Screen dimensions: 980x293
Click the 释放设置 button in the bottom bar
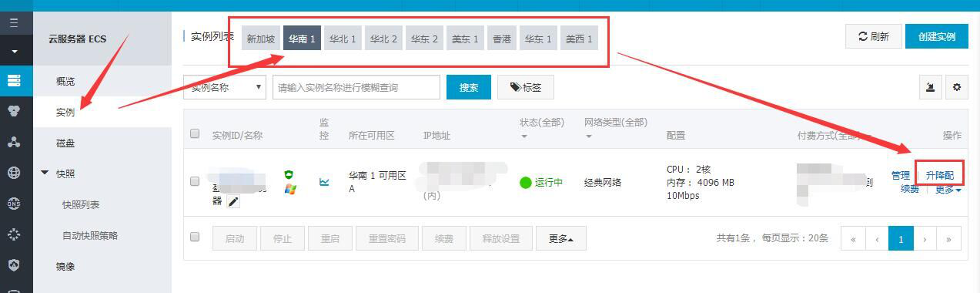[501, 238]
